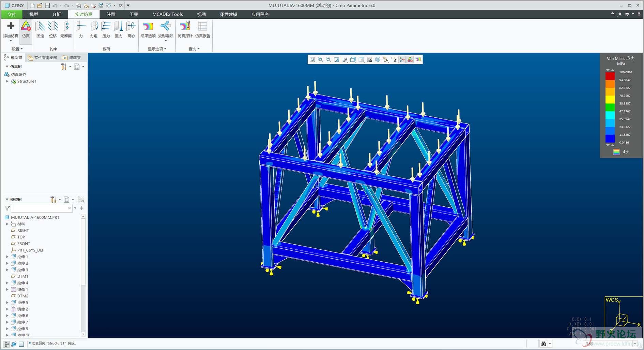Open the 添加仿真 dropdown arrow
The height and width of the screenshot is (350, 644).
click(x=11, y=41)
